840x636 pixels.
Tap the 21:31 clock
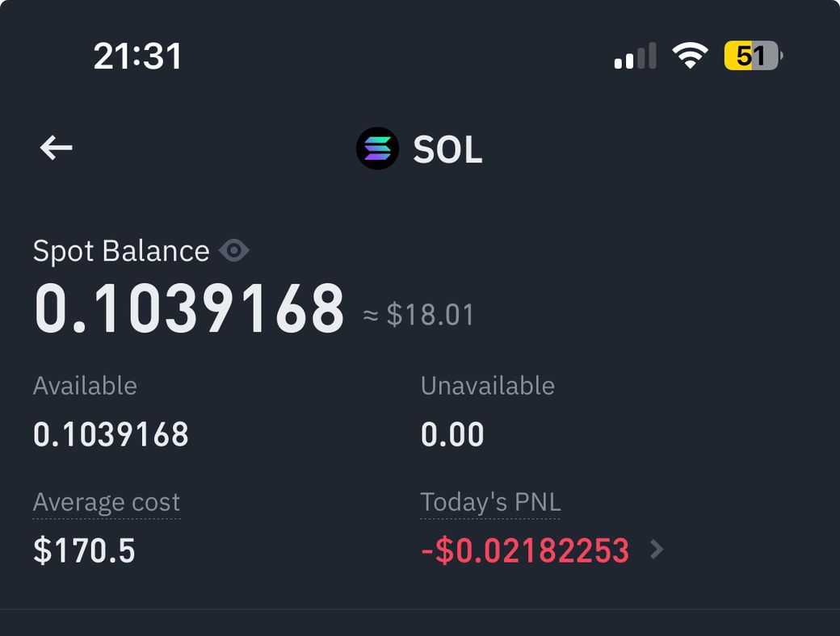point(137,56)
